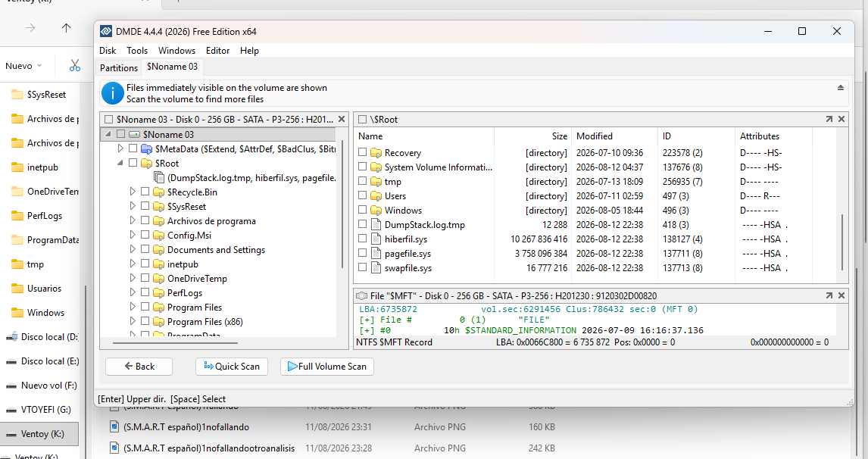Viewport: 868px width, 459px height.
Task: Select the hiberfil.sys checkbox
Action: tap(362, 239)
